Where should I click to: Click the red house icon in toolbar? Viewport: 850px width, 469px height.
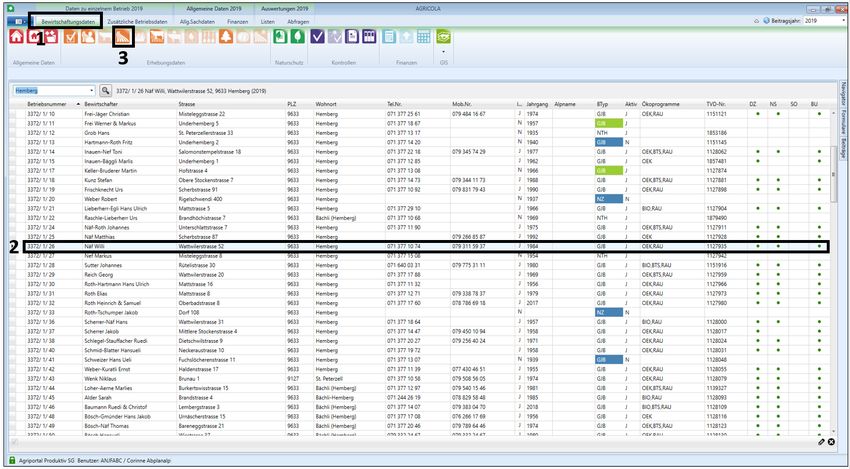(x=17, y=36)
